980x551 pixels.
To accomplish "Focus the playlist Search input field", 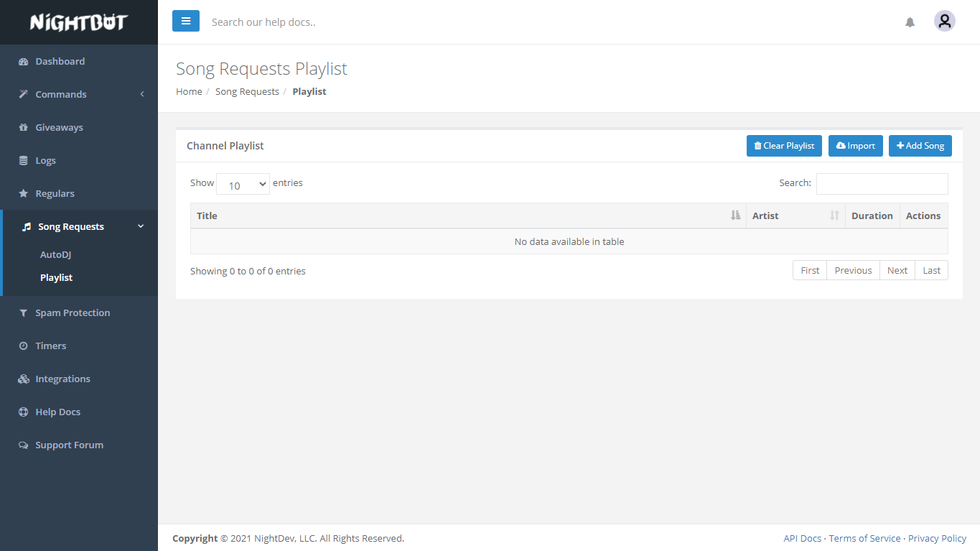I will (882, 184).
